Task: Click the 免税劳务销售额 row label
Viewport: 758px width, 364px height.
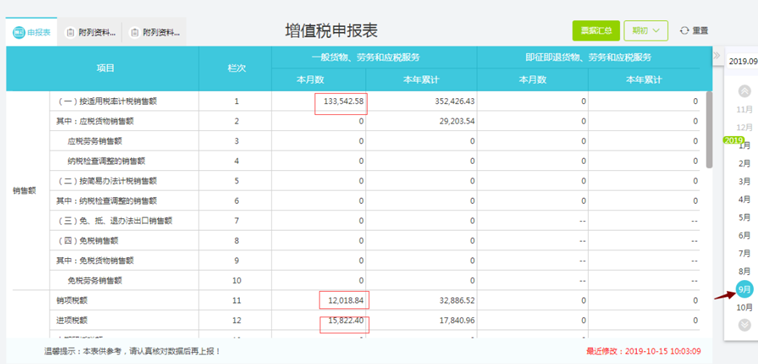Action: pyautogui.click(x=95, y=280)
